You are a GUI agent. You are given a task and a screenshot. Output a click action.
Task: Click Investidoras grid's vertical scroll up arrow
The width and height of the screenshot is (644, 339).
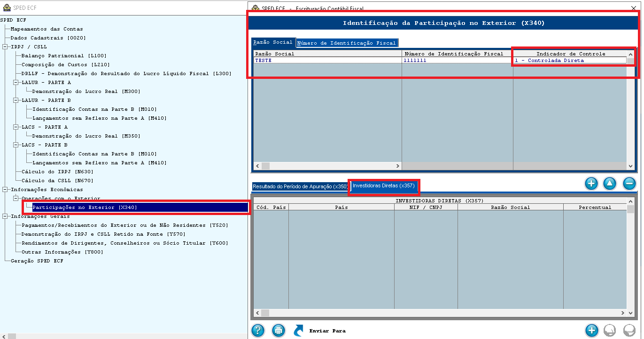[x=630, y=201]
